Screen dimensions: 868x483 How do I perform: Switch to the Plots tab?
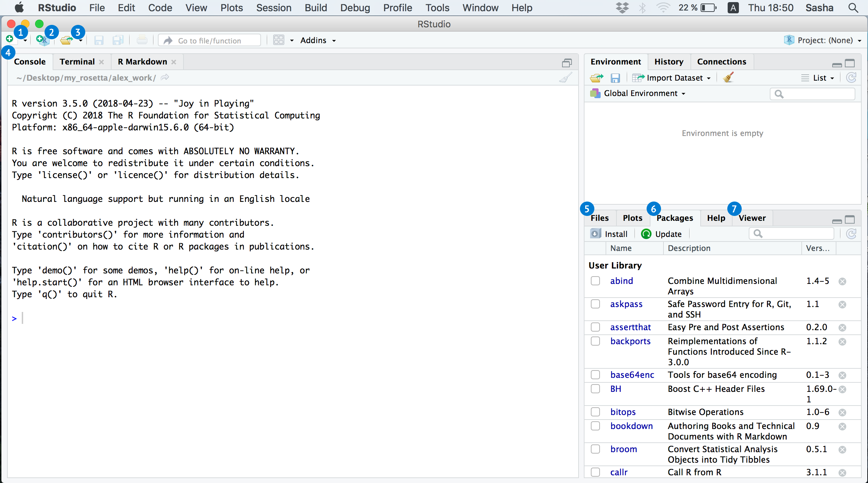[633, 218]
